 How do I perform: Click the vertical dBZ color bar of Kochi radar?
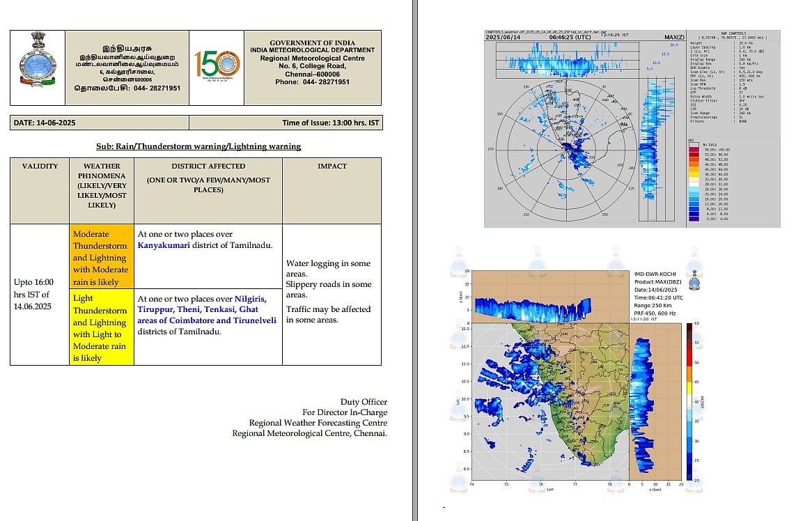point(688,403)
